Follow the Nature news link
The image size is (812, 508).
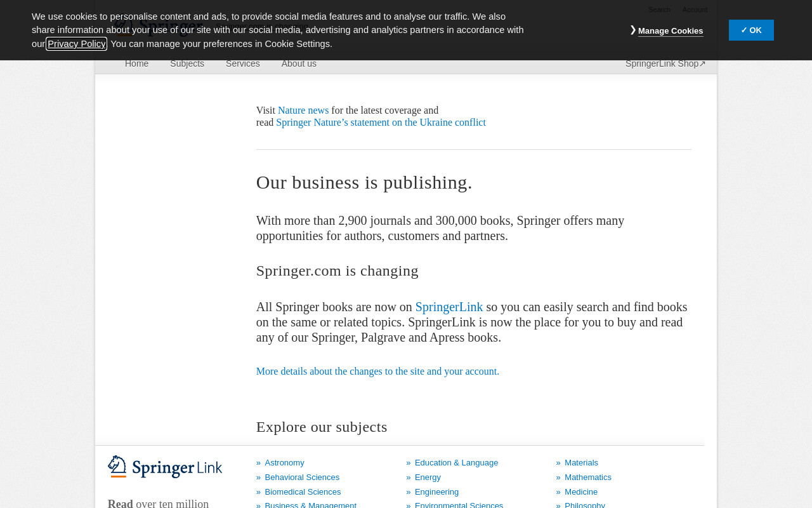pos(303,110)
